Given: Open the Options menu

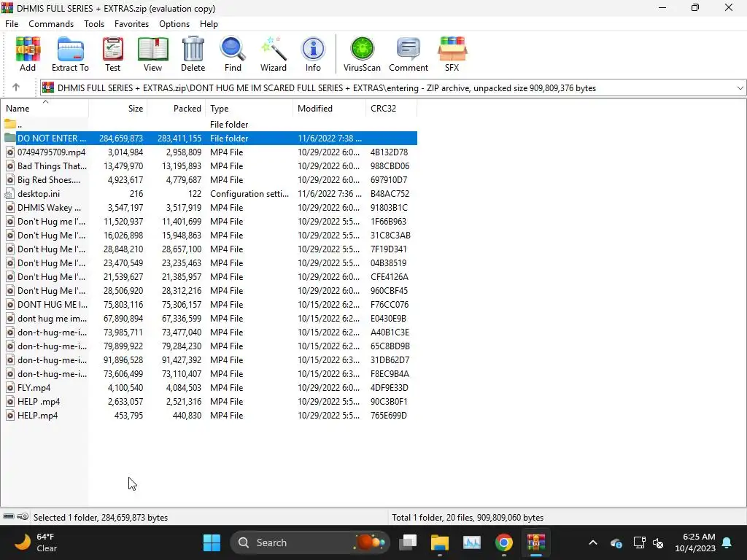Looking at the screenshot, I should [x=174, y=24].
